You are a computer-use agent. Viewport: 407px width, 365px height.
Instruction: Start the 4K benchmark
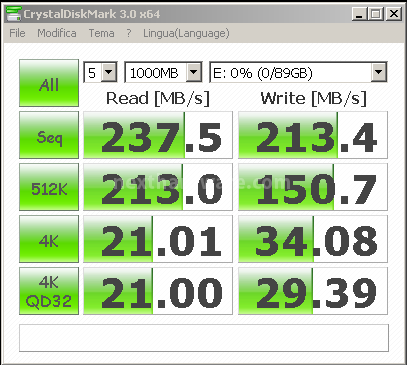click(x=49, y=239)
